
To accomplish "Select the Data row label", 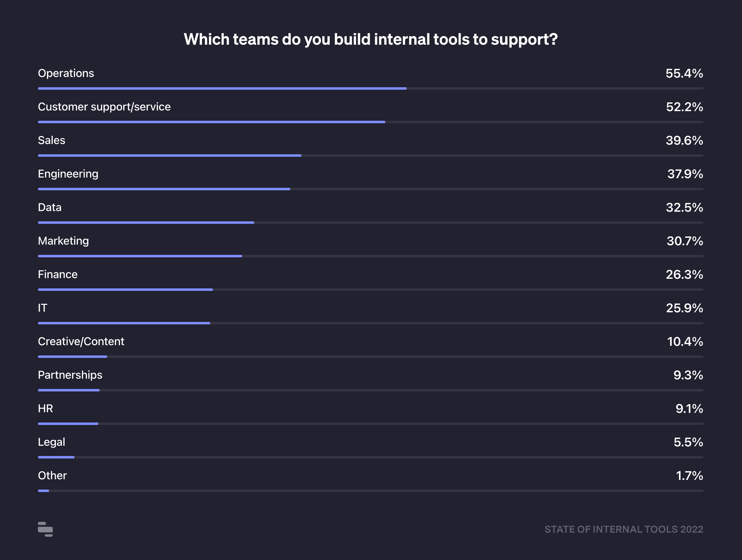I will (x=50, y=207).
